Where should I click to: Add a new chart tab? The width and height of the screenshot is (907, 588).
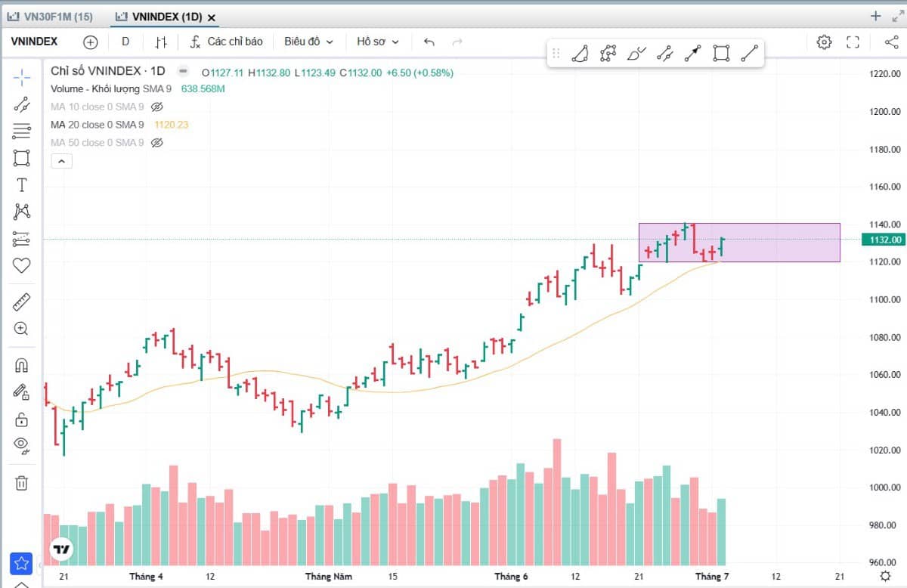pos(875,16)
